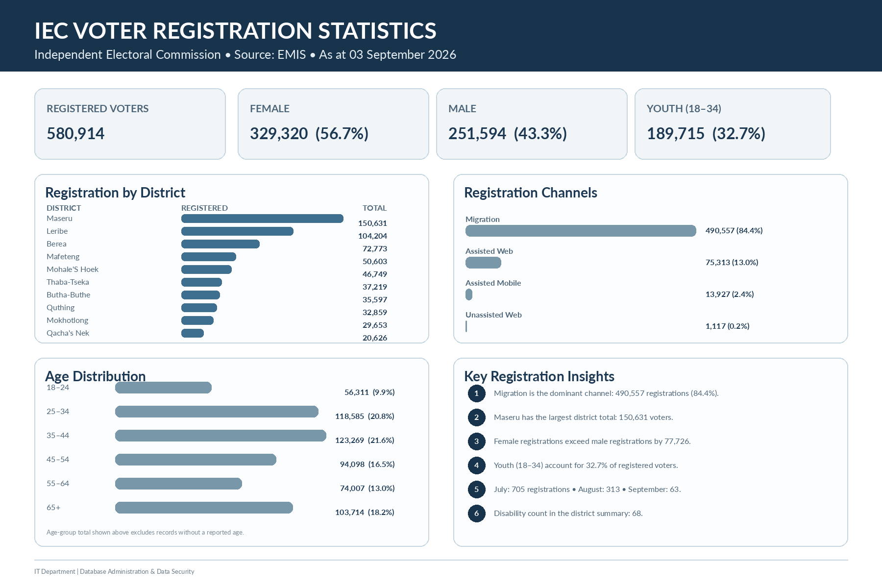Viewport: 882px width, 588px height.
Task: Click the 65+ age group bar
Action: [204, 508]
